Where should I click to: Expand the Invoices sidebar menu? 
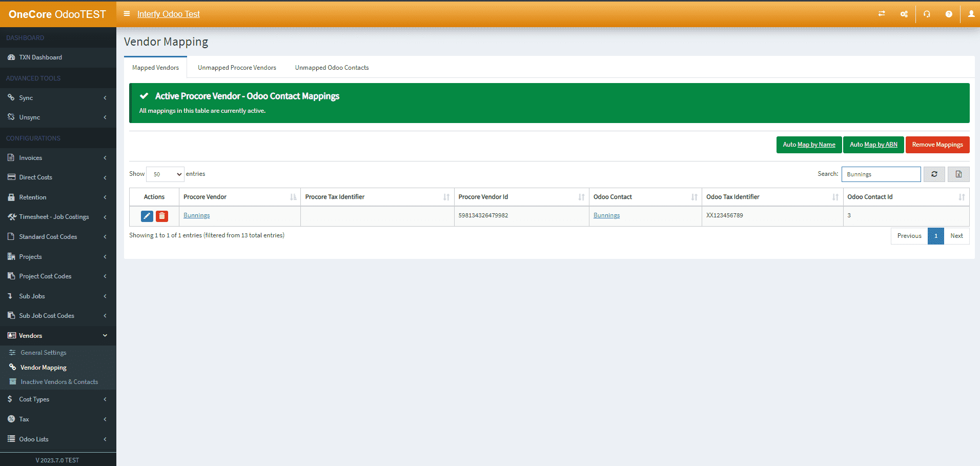[58, 158]
